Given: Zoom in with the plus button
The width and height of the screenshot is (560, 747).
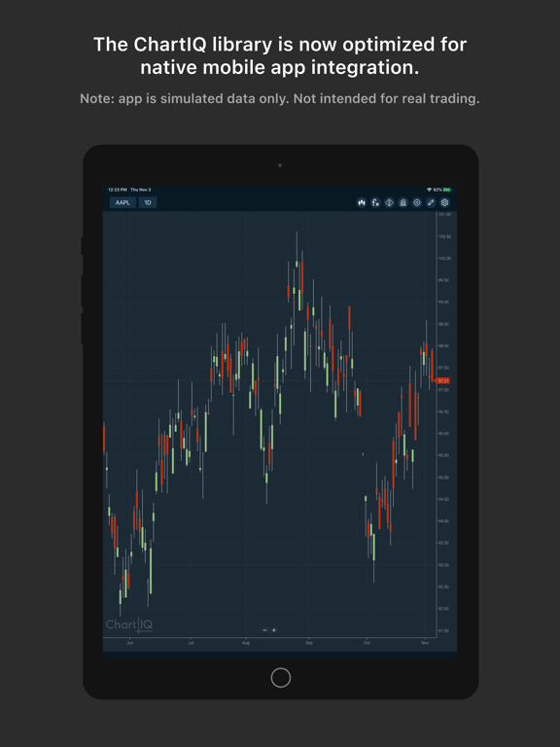Looking at the screenshot, I should [274, 630].
